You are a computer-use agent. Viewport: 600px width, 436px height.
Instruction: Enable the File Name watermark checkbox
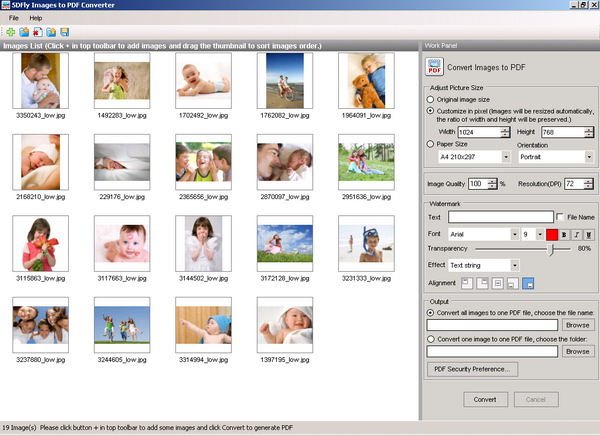click(560, 216)
